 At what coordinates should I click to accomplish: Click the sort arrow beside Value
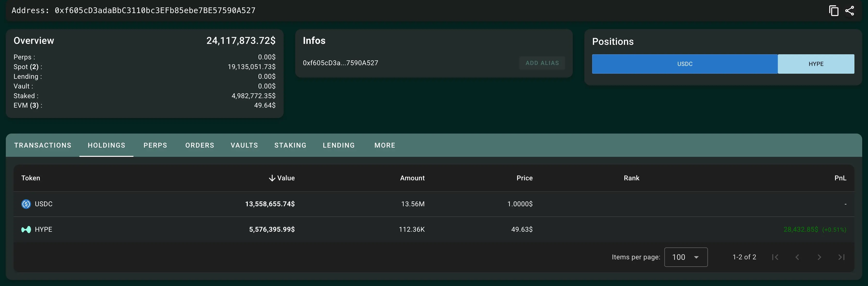pos(272,178)
